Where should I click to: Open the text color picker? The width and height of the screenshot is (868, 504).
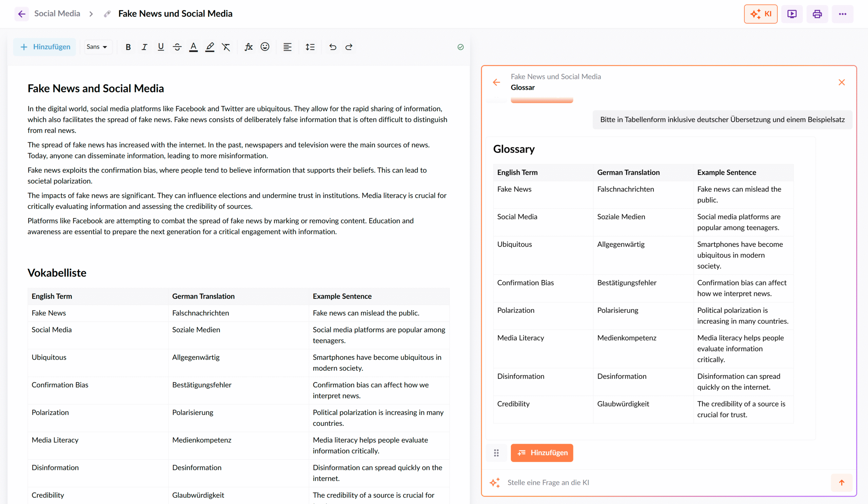point(193,47)
